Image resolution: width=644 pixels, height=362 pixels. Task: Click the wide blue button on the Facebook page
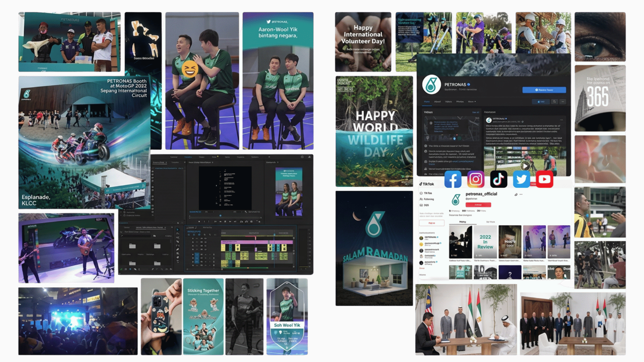pyautogui.click(x=544, y=90)
